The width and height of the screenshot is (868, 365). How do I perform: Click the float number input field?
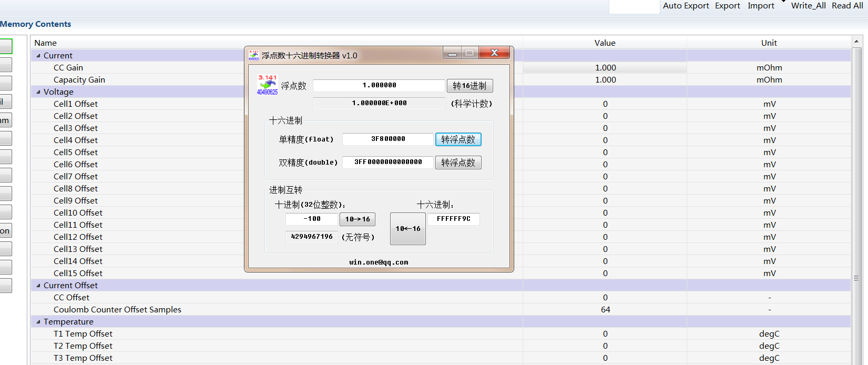click(x=379, y=86)
